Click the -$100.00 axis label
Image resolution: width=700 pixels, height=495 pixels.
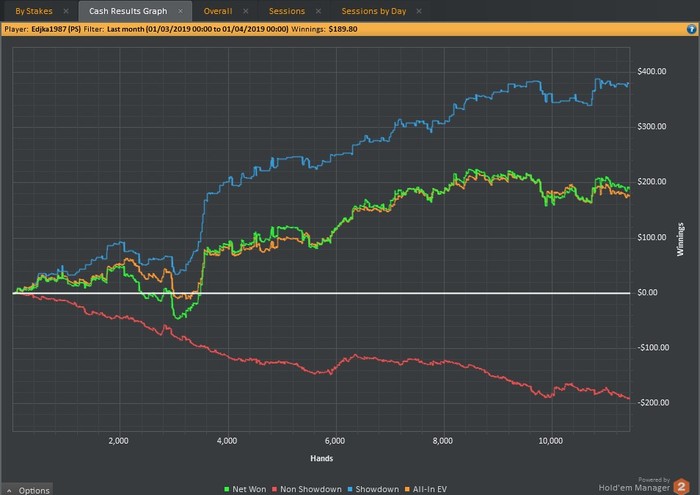coord(653,347)
